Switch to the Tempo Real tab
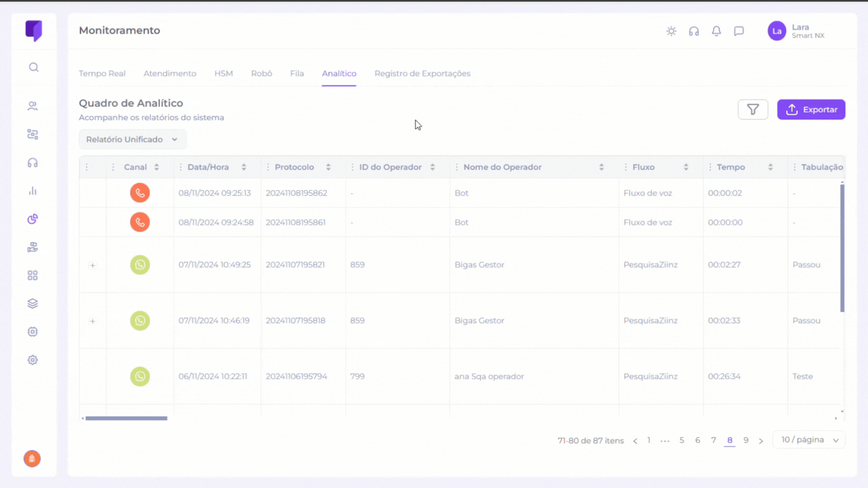868x488 pixels. coord(102,74)
